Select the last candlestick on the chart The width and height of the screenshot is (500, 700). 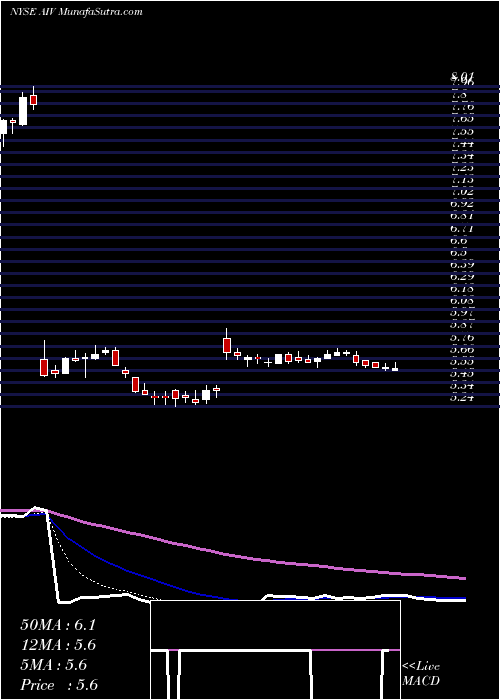coord(395,369)
